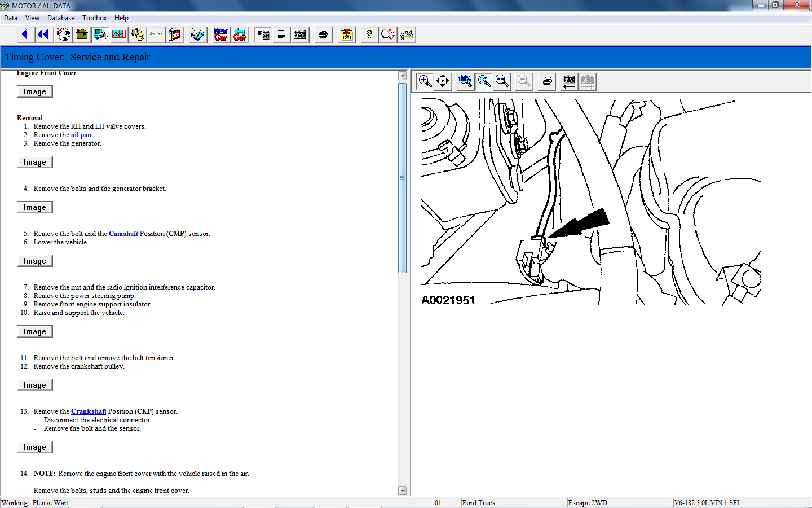The width and height of the screenshot is (812, 508).
Task: Click the previous image camera icon
Action: click(569, 81)
